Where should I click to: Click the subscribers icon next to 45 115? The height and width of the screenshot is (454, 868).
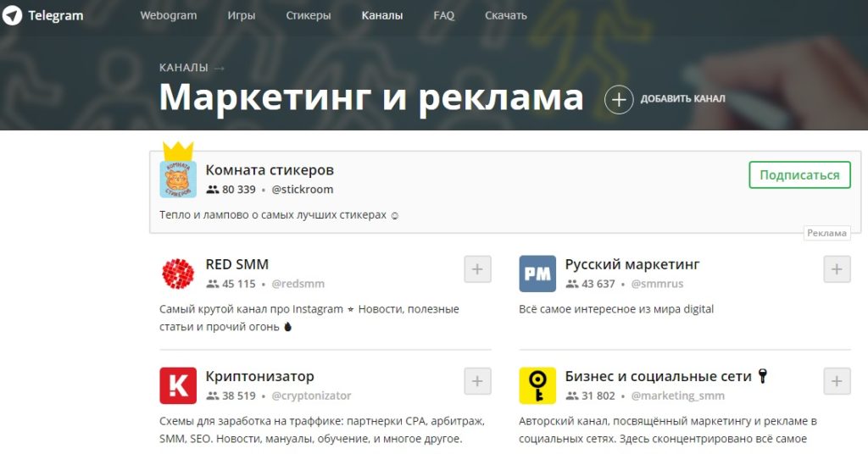(213, 284)
